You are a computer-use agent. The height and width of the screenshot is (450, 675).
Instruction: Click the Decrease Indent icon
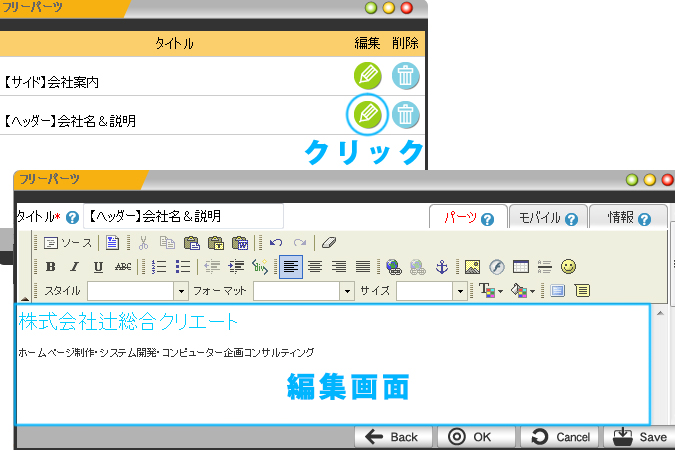(212, 267)
